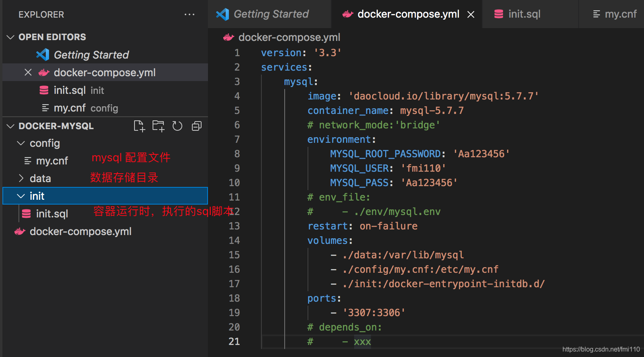Switch to the my.cnf tab

pyautogui.click(x=611, y=14)
